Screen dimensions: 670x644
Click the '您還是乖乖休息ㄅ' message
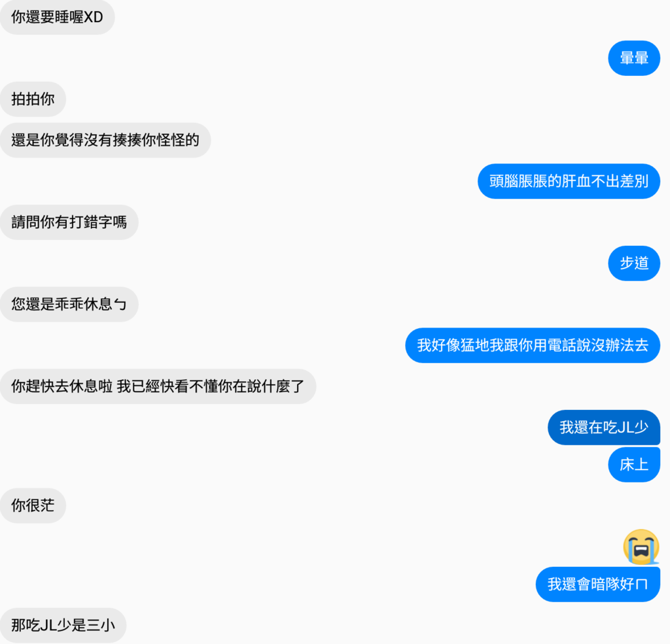[x=69, y=304]
